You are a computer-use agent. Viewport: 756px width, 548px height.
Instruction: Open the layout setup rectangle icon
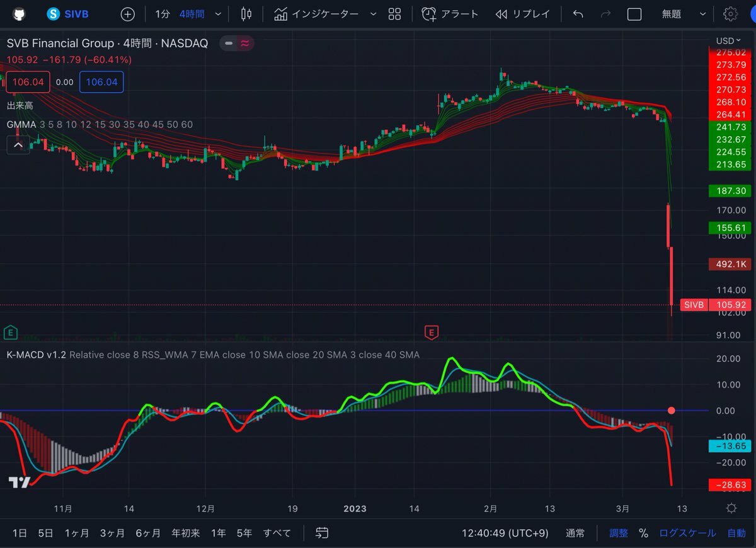[634, 14]
